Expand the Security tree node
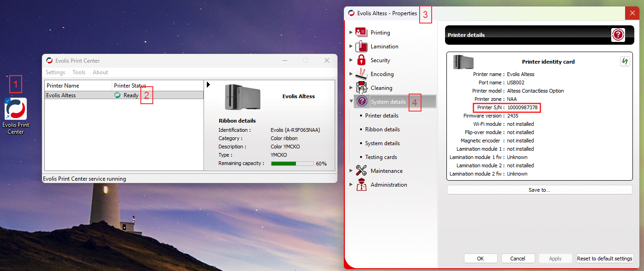This screenshot has width=644, height=271. click(351, 60)
